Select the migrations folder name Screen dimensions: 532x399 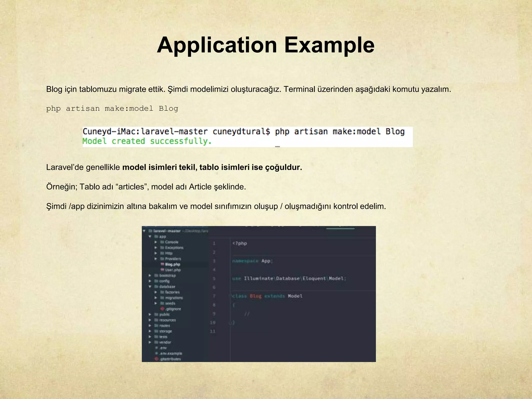[x=174, y=298]
